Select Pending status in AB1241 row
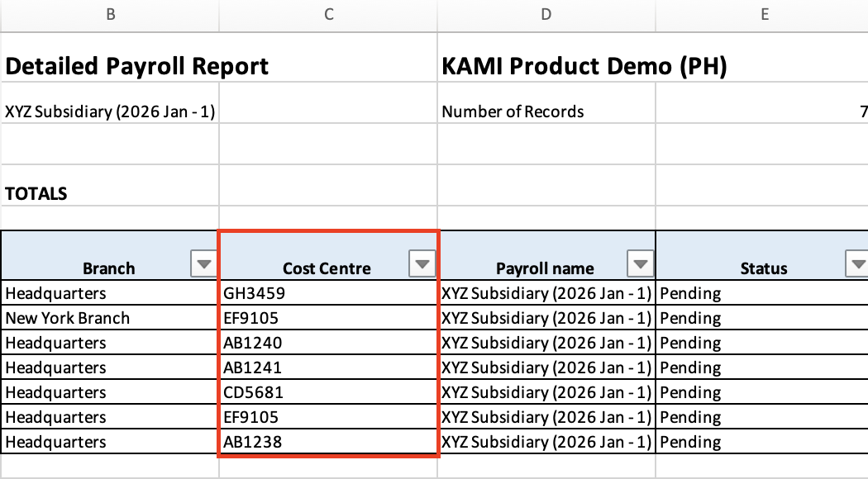Screen dimensions: 868x479 pyautogui.click(x=762, y=368)
